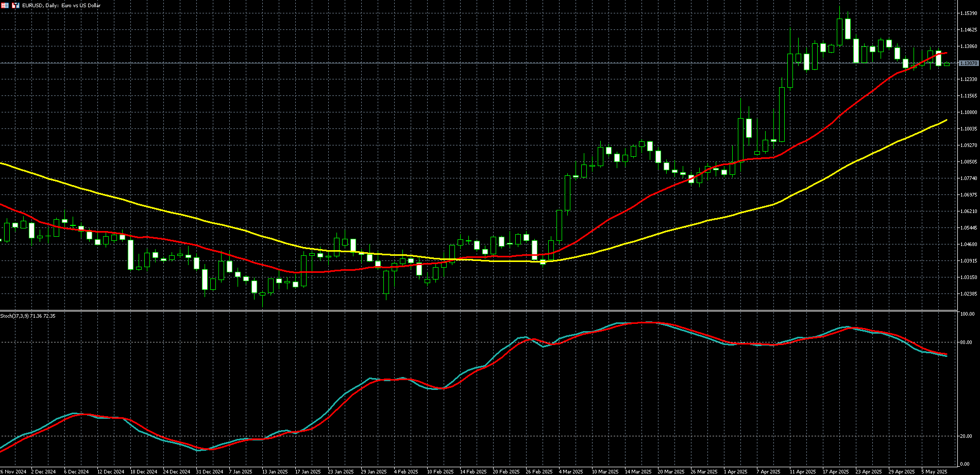Viewport: 980px width, 475px height.
Task: Click the 100.00 stochastic scale label
Action: click(967, 314)
